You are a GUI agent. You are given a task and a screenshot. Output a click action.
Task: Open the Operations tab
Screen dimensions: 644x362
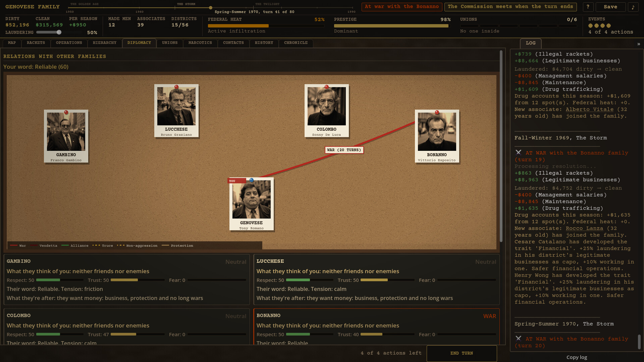(69, 43)
